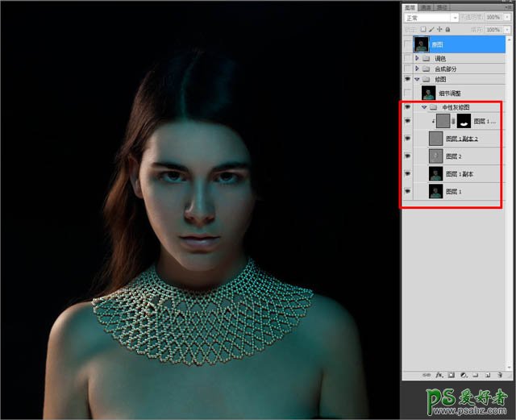The height and width of the screenshot is (420, 516).
Task: Click the 图层 1 副本 layer name
Action: [460, 174]
